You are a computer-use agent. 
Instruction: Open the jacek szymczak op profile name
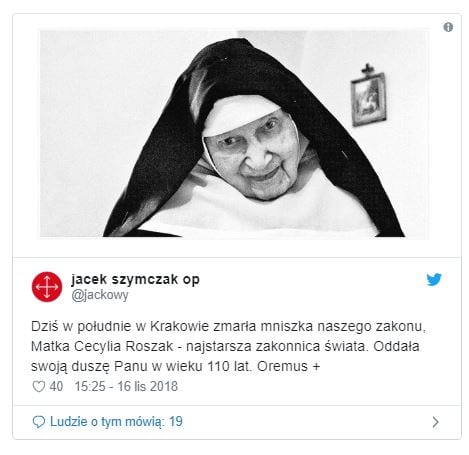click(x=135, y=279)
